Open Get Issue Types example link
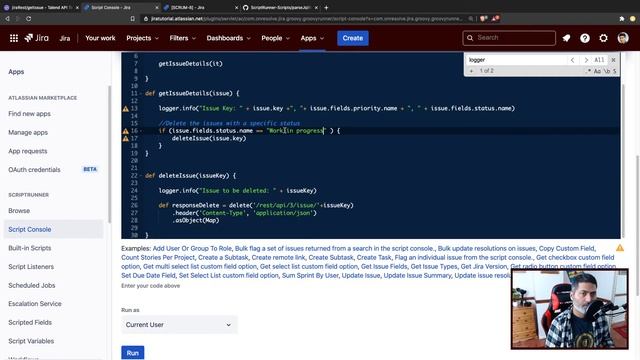 click(434, 267)
